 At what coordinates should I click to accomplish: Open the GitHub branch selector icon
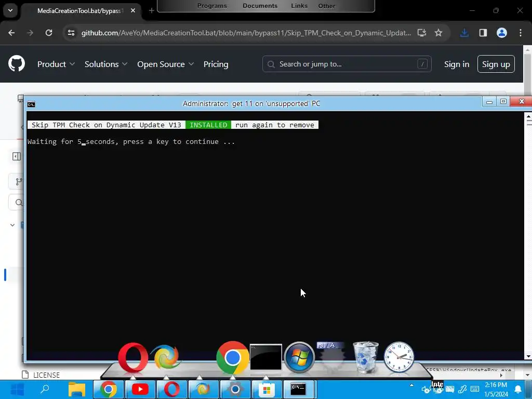click(19, 181)
